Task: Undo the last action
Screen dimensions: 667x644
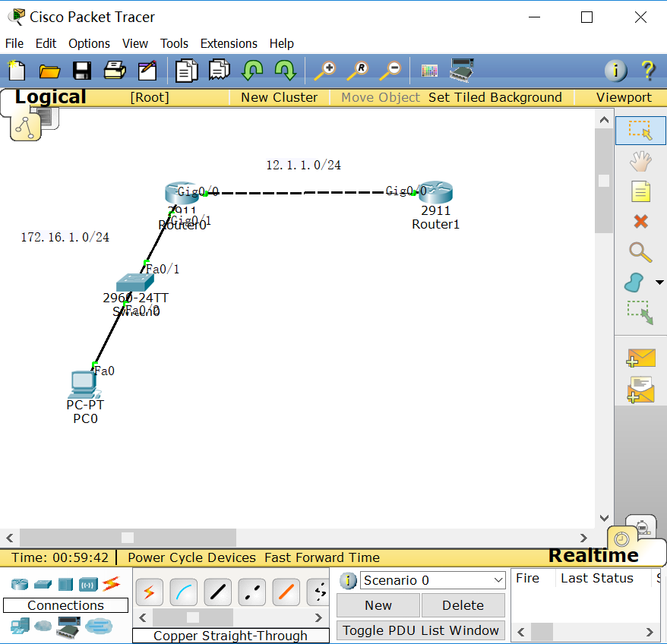Action: point(253,70)
